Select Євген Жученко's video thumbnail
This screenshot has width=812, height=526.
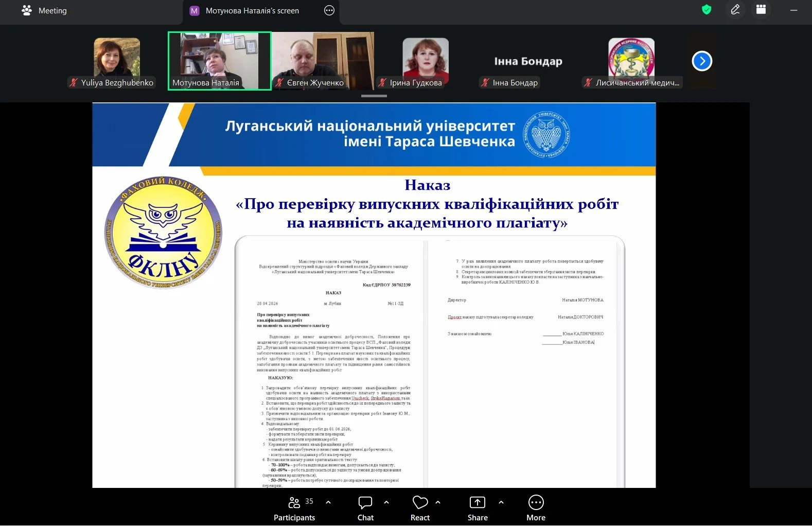pyautogui.click(x=323, y=61)
